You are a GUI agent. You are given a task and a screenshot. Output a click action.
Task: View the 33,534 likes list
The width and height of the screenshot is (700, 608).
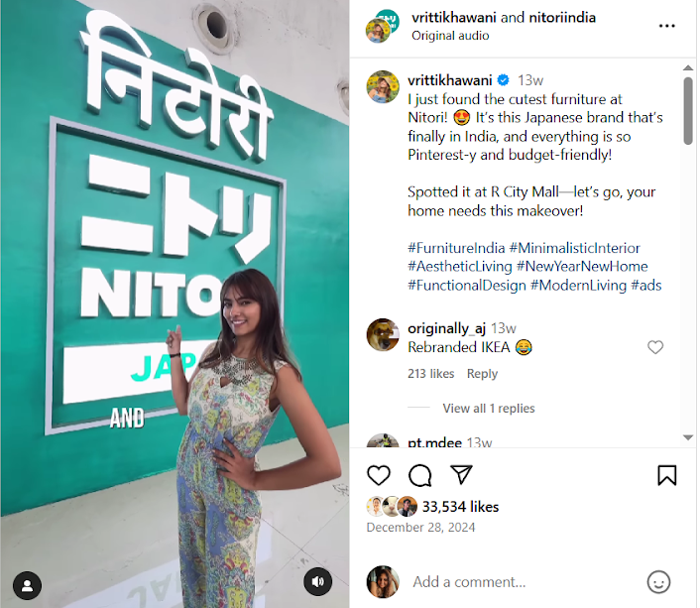460,507
